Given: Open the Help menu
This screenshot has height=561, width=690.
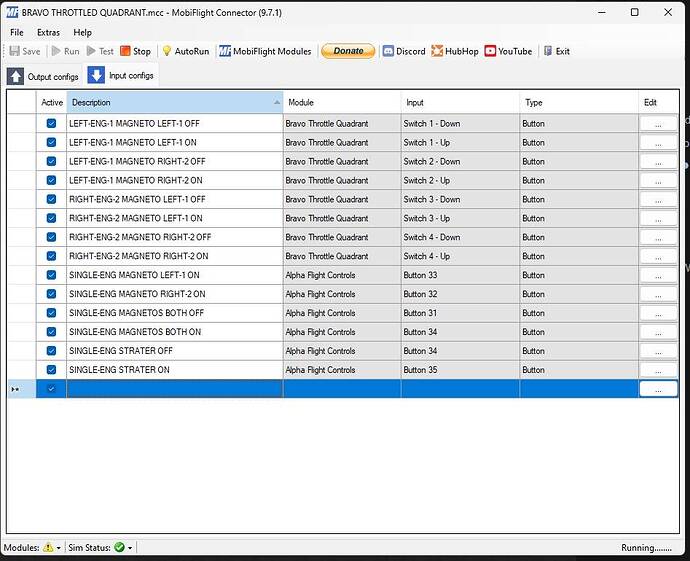Looking at the screenshot, I should pyautogui.click(x=82, y=32).
